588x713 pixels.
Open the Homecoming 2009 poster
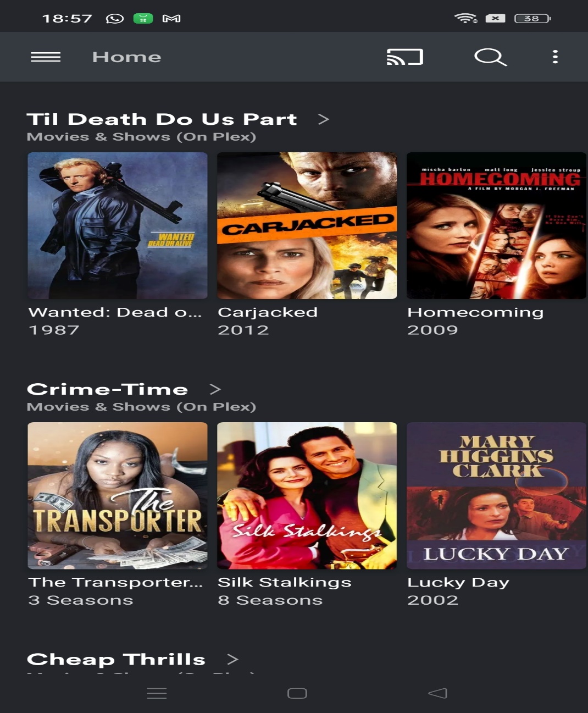click(x=496, y=225)
